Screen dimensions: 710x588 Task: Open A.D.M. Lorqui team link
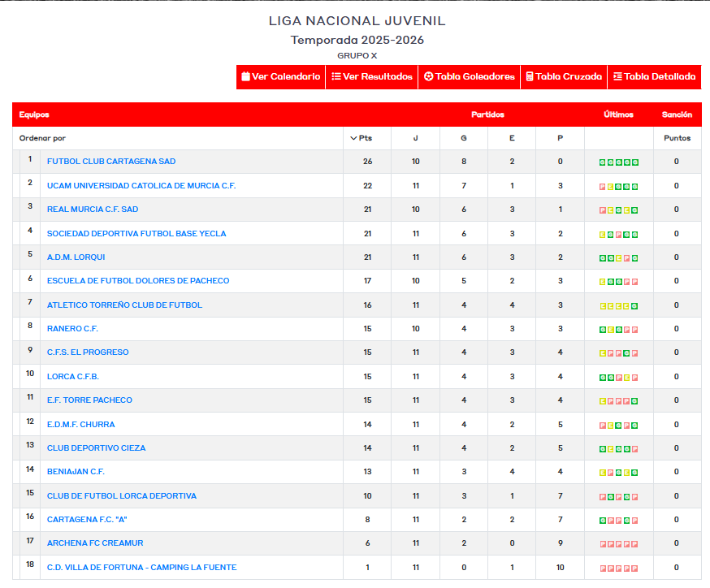(76, 257)
